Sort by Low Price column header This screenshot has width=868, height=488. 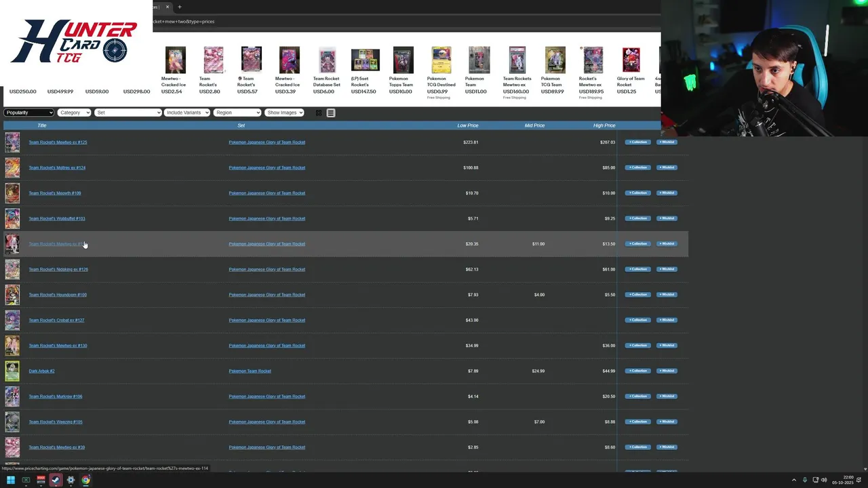(x=468, y=125)
